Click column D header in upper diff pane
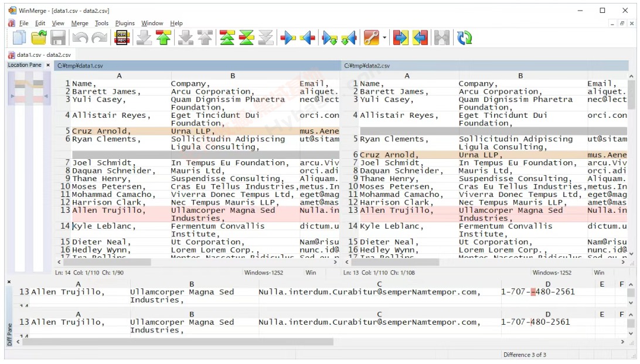 (548, 284)
